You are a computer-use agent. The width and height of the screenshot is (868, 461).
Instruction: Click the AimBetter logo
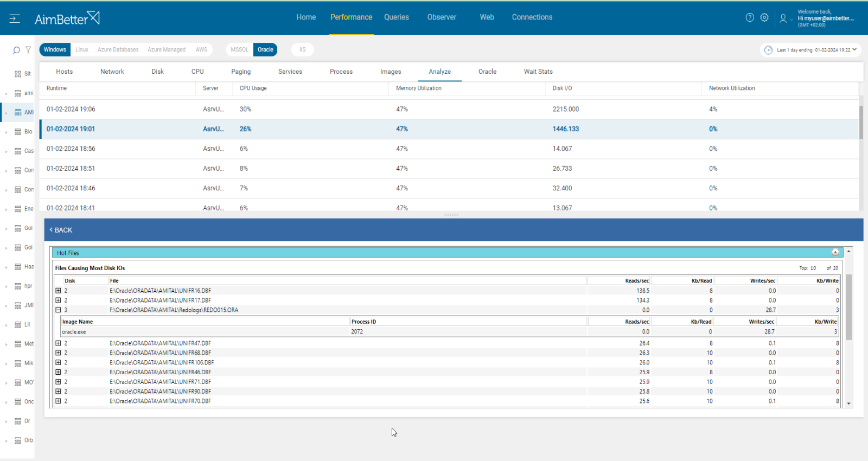tap(67, 18)
